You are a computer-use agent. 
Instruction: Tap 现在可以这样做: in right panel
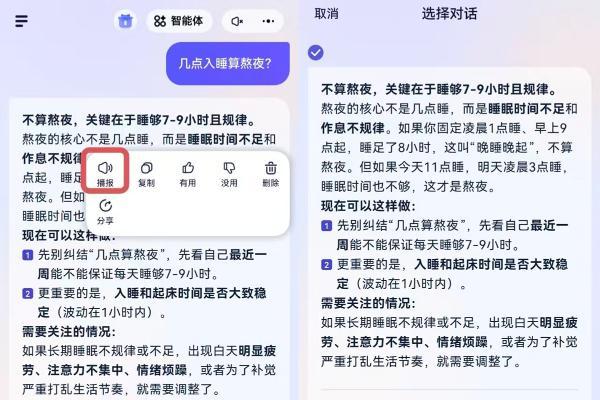point(368,206)
